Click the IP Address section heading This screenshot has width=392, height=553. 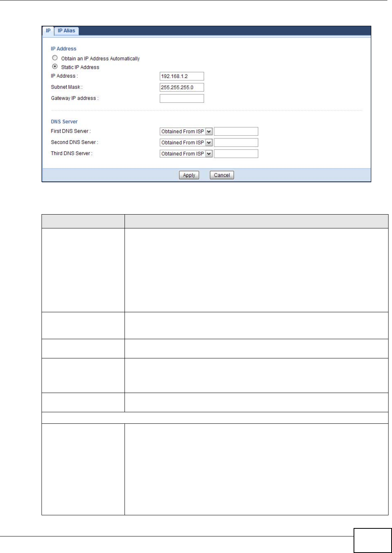tap(64, 49)
